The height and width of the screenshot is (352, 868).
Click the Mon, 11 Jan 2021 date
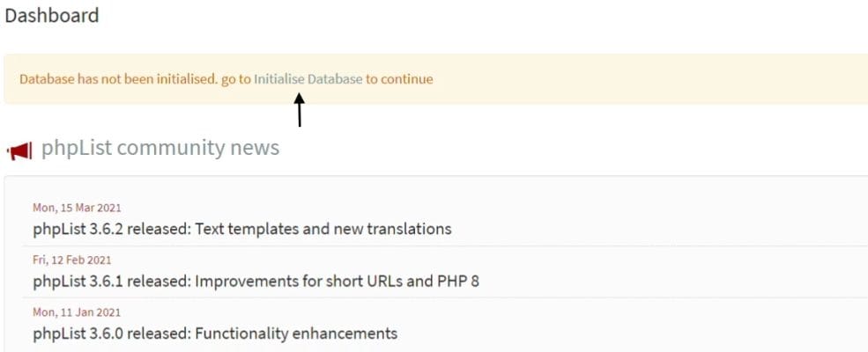click(77, 312)
